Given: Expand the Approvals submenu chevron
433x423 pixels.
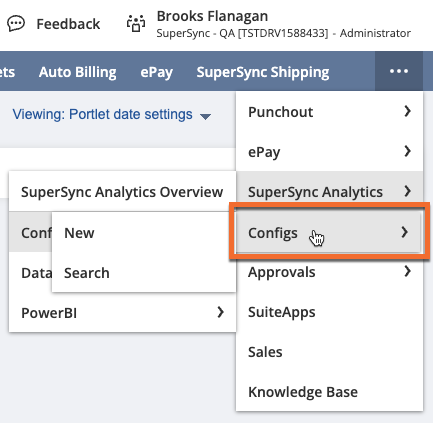Looking at the screenshot, I should [407, 271].
